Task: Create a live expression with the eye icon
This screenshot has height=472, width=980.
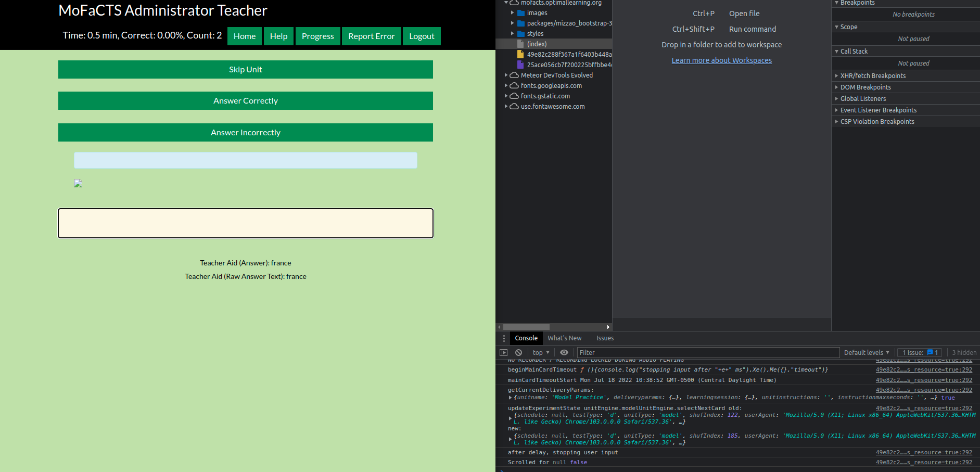Action: tap(564, 352)
